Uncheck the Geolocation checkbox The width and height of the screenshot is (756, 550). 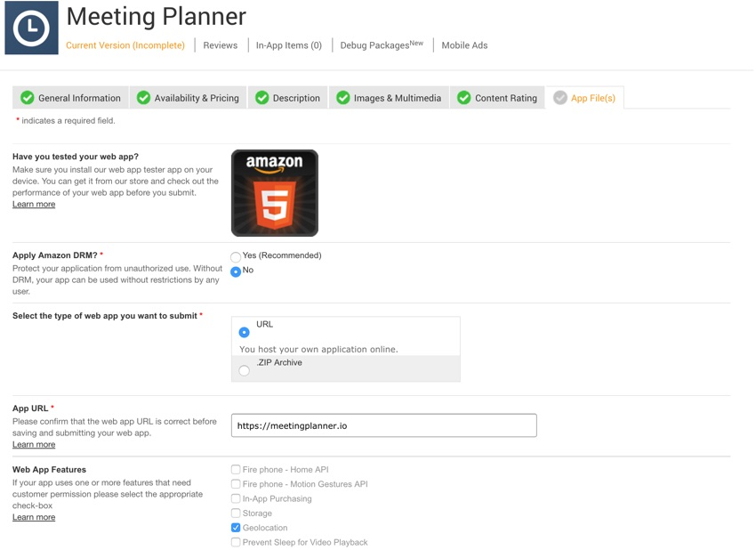coord(236,528)
